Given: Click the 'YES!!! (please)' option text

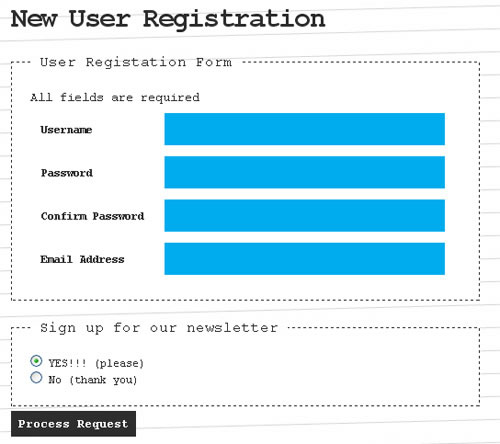Looking at the screenshot, I should point(96,363).
